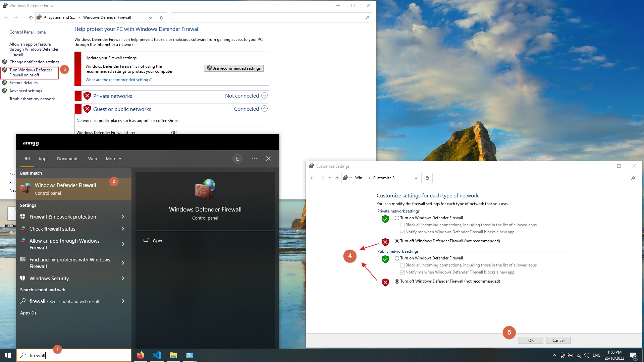Open Turn Windows Defender Firewall on or off

pos(31,72)
